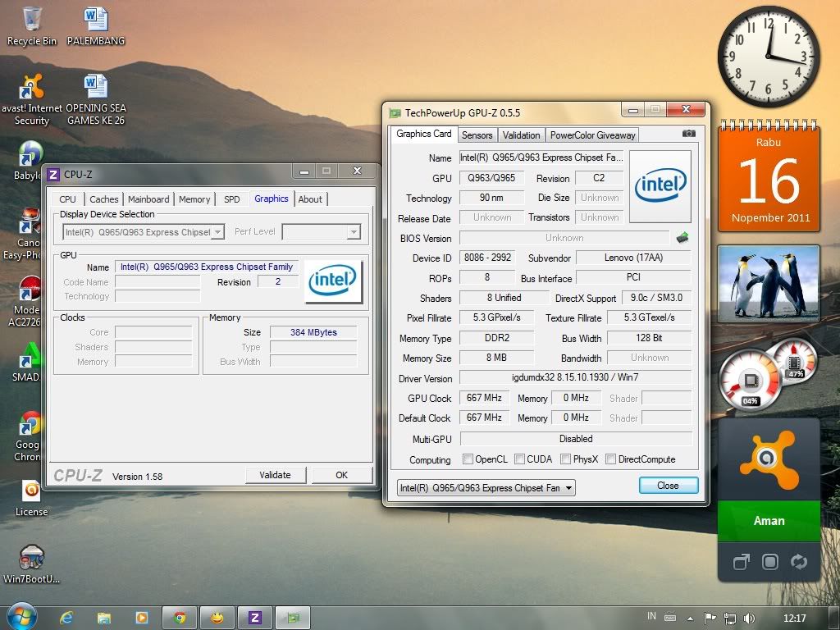Open the License desktop icon
Viewport: 840px width, 630px height.
(32, 498)
